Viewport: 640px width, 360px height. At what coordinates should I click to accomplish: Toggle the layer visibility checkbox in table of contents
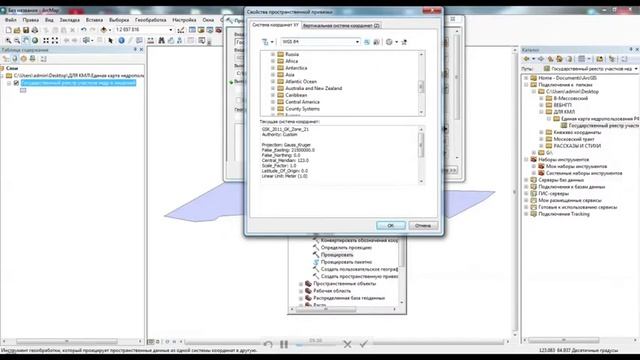(x=16, y=83)
